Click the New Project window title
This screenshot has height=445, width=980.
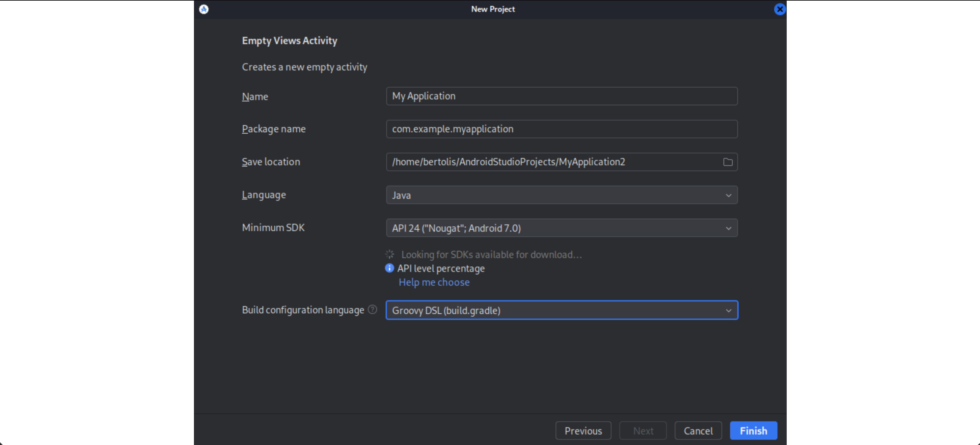493,9
